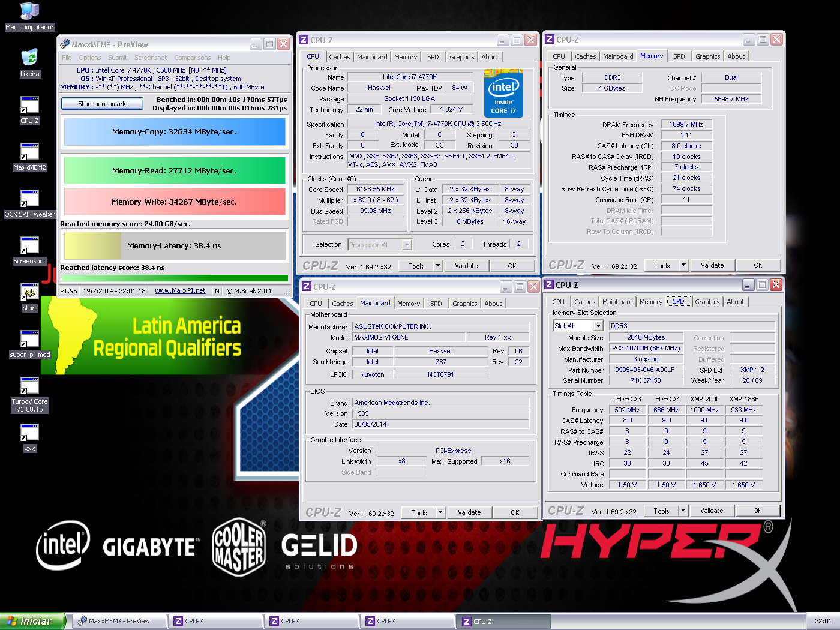Click the MaxxMEM² title bar icon
Screen dimensions: 840x630
pyautogui.click(x=65, y=44)
